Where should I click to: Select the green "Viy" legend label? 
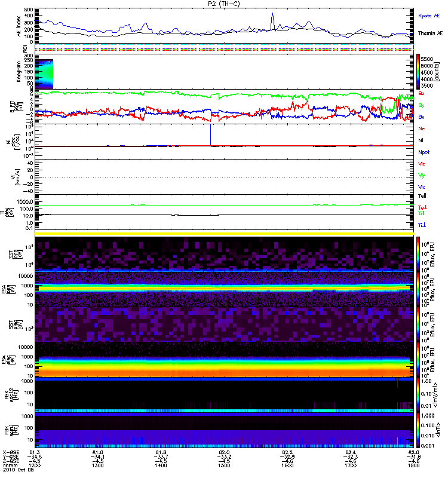point(421,176)
